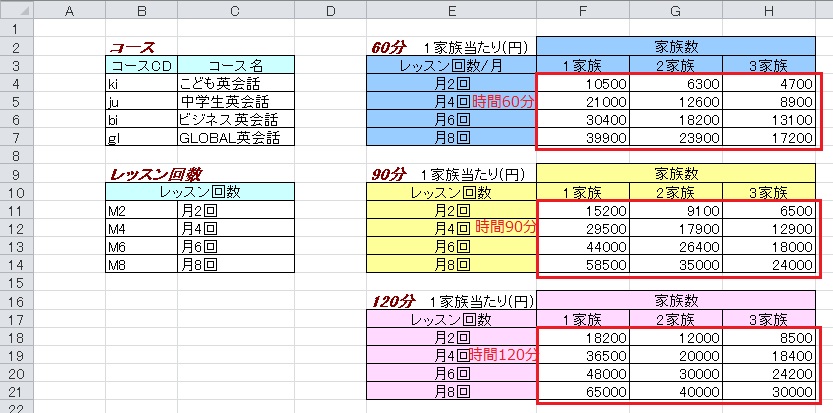Viewport: 833px width, 413px height.
Task: Select column C header
Action: pos(236,10)
